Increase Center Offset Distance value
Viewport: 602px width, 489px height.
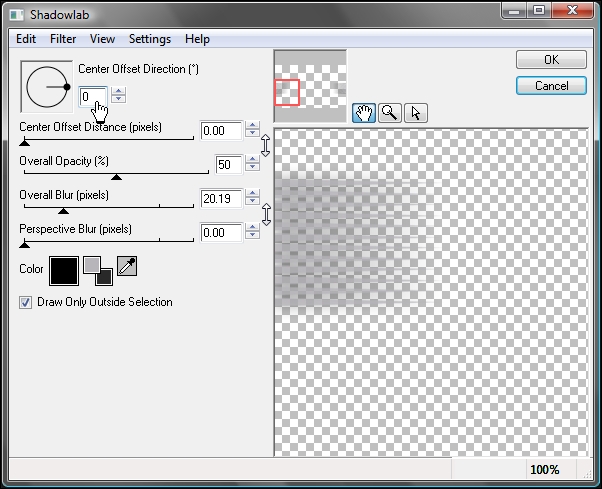coord(252,125)
